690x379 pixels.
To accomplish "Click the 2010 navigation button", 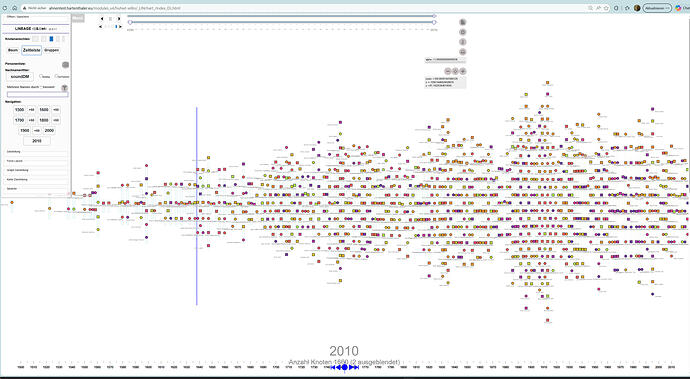I will point(37,141).
